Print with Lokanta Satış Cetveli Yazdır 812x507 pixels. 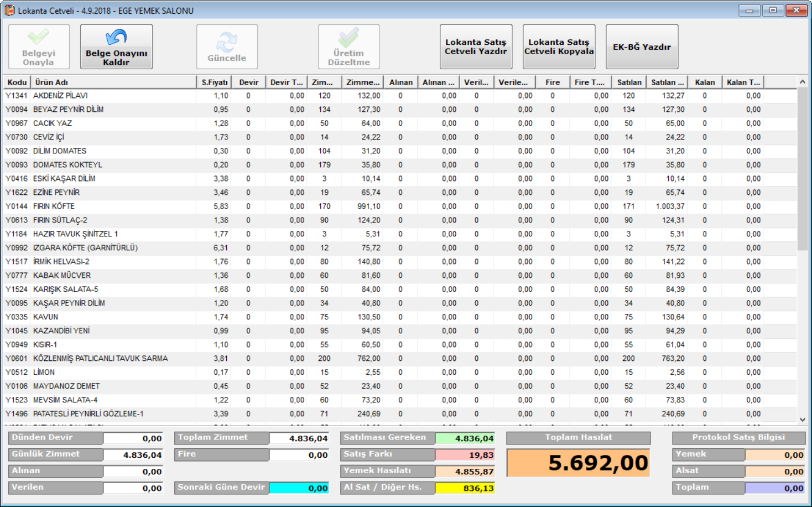tap(476, 46)
